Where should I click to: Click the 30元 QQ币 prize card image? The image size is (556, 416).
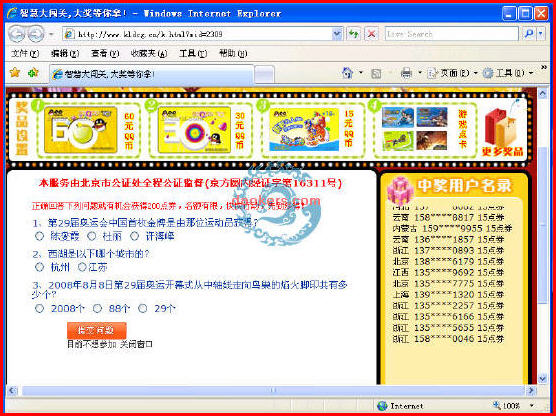[194, 130]
